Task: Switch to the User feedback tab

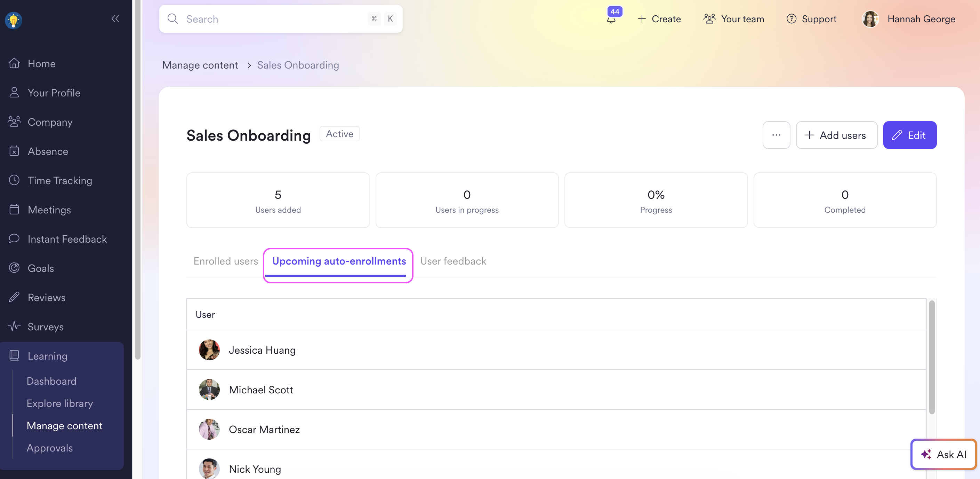Action: tap(453, 261)
